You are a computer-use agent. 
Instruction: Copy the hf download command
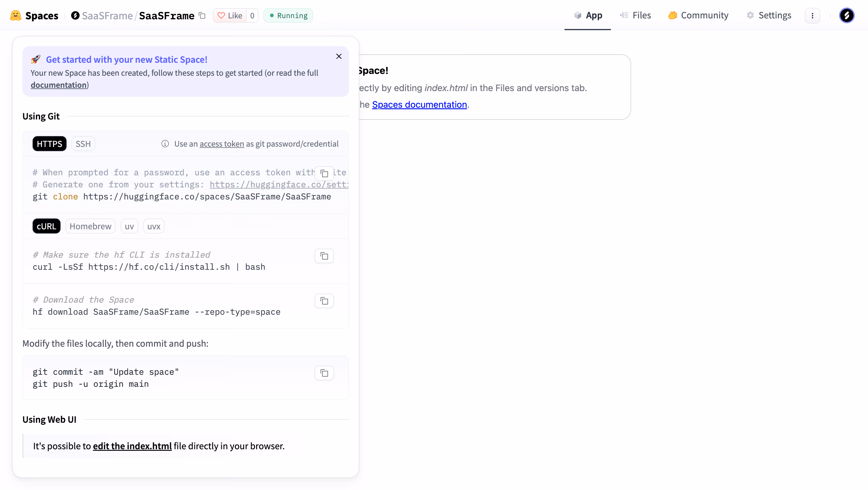[x=324, y=301]
